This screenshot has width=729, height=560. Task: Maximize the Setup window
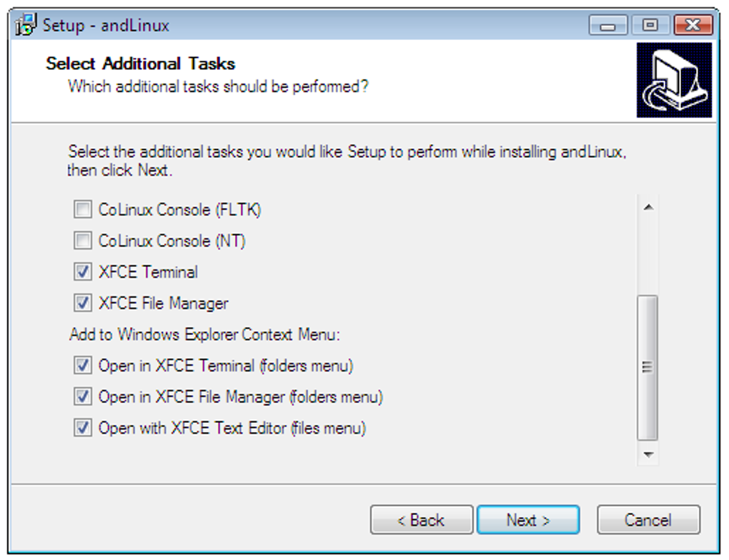(x=650, y=26)
